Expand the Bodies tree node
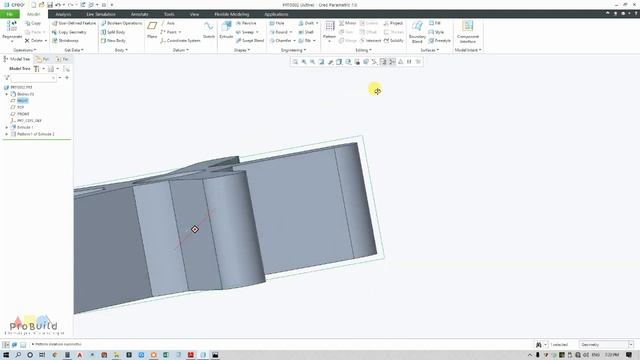 7,94
